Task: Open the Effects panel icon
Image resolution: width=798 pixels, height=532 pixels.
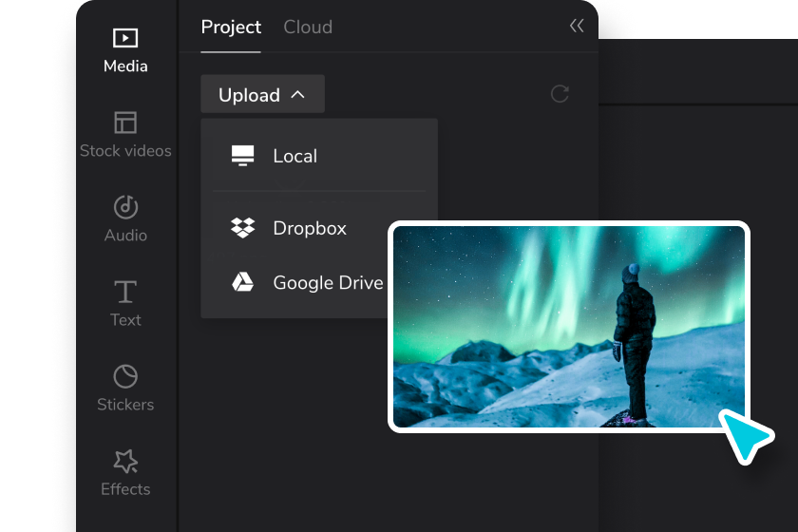Action: (x=125, y=462)
